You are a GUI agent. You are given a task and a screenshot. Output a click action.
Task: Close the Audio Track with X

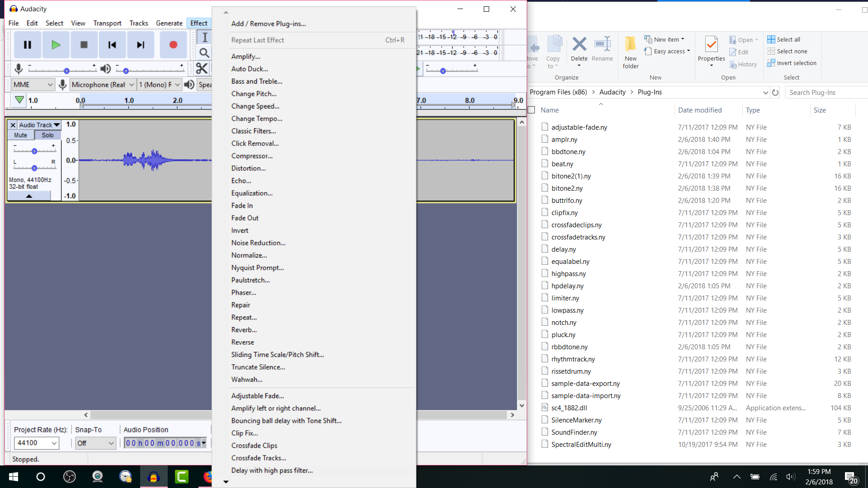click(x=13, y=125)
